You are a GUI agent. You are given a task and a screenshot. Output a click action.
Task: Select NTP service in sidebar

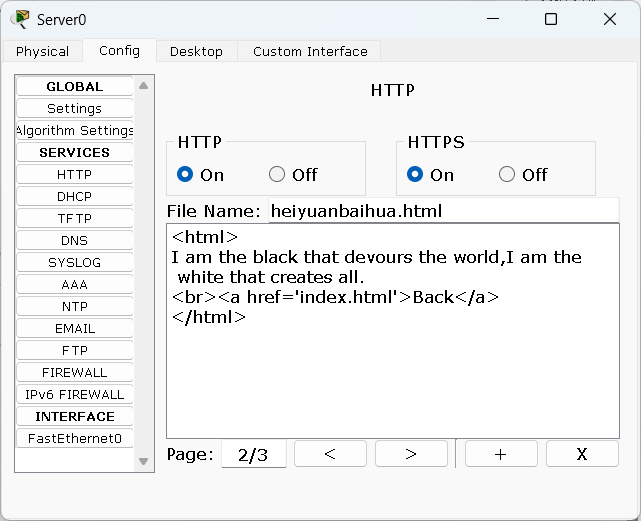click(x=74, y=307)
